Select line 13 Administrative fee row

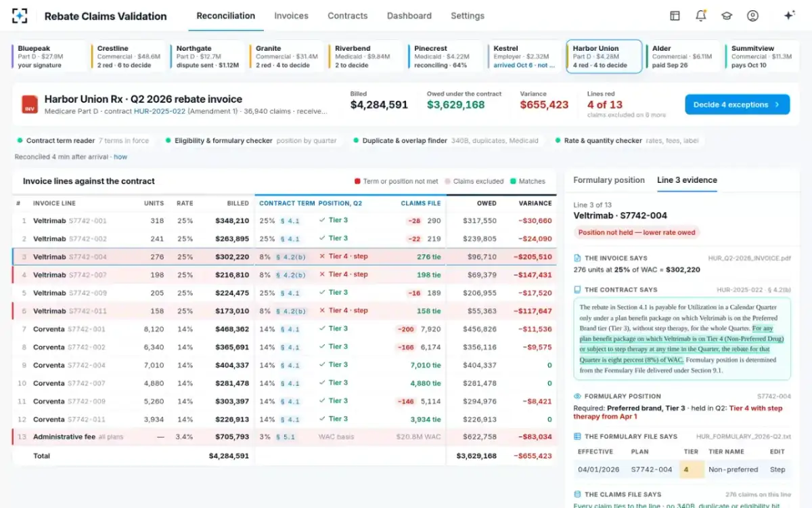click(x=284, y=437)
